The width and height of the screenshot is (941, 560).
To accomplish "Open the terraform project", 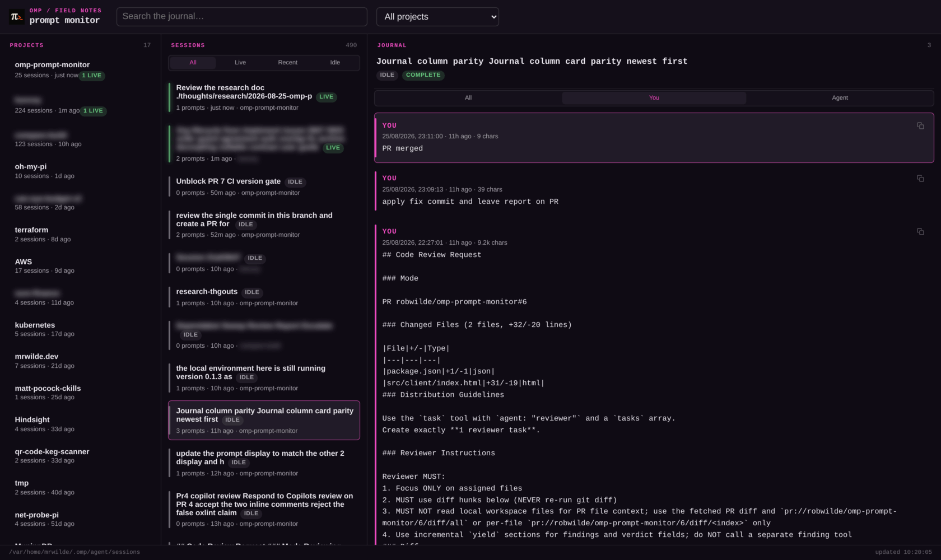I will point(81,235).
